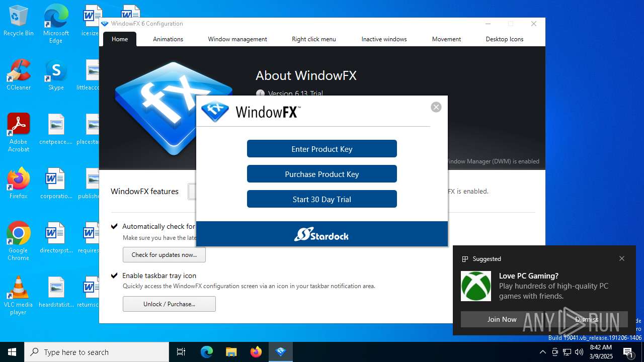
Task: Launch Edge from the taskbar
Action: [207, 352]
